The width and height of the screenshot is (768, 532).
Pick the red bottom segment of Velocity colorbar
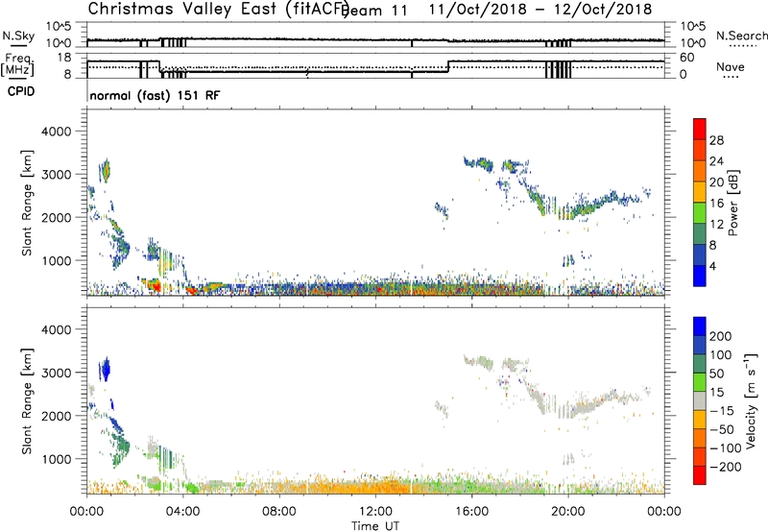pos(700,475)
